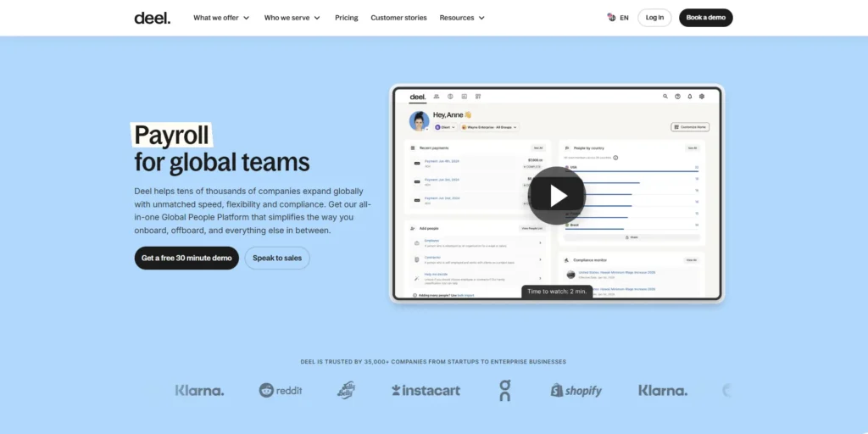Image resolution: width=868 pixels, height=434 pixels.
Task: Click the Reddit logo
Action: (281, 390)
